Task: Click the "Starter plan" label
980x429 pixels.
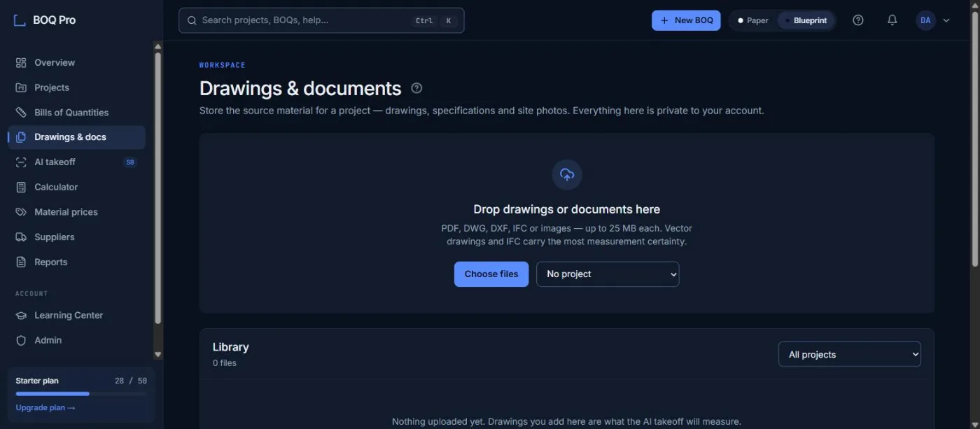Action: [37, 381]
